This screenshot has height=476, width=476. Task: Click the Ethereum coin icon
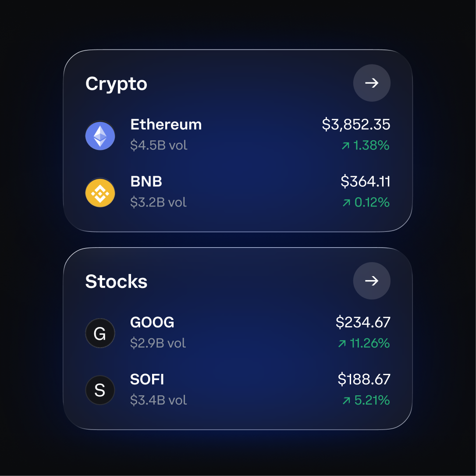[x=100, y=136]
